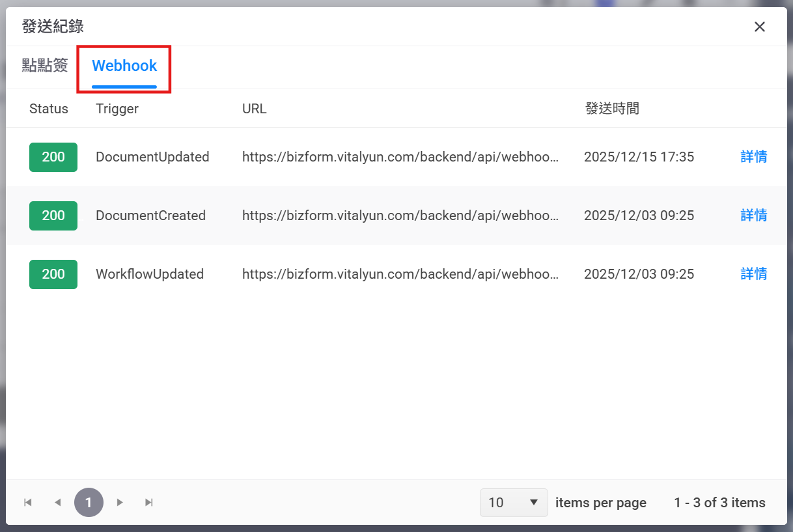Click the previous page arrow icon
The image size is (793, 532).
(x=58, y=502)
